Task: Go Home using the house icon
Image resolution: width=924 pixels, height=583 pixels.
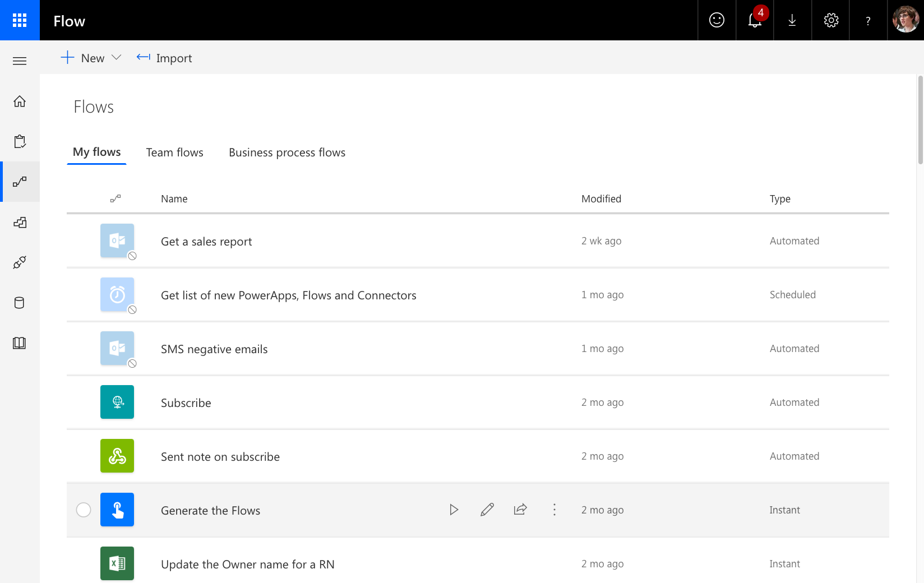Action: click(x=20, y=101)
